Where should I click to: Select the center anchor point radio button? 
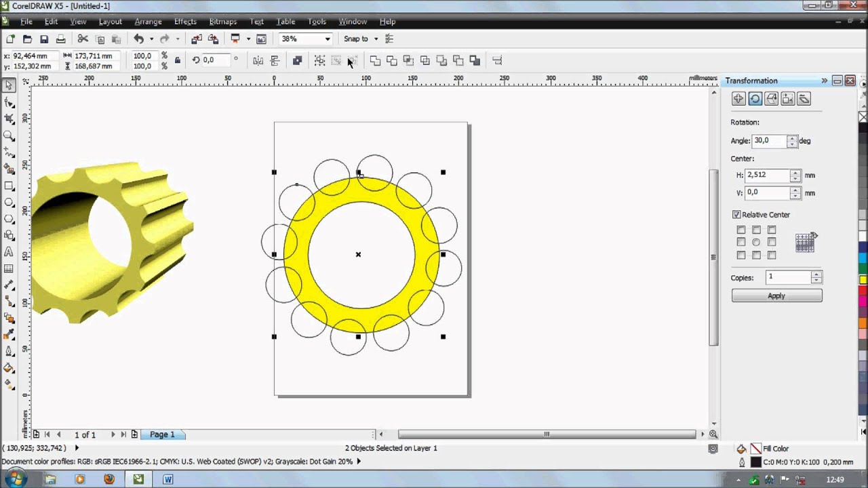[756, 242]
